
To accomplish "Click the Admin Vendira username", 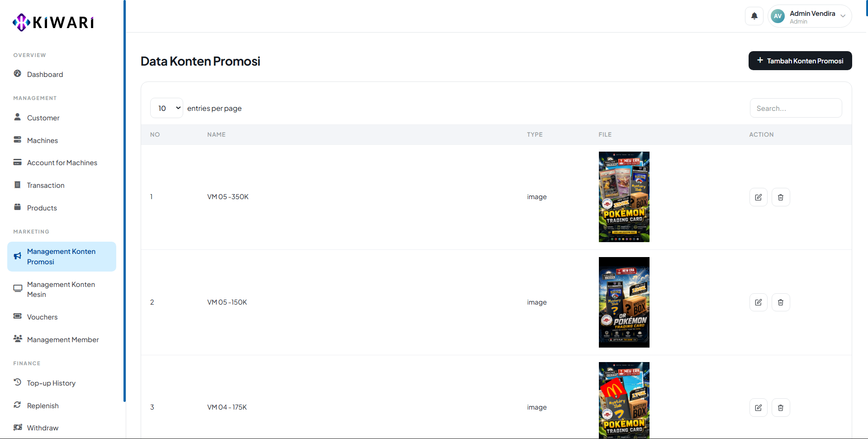I will 812,14.
